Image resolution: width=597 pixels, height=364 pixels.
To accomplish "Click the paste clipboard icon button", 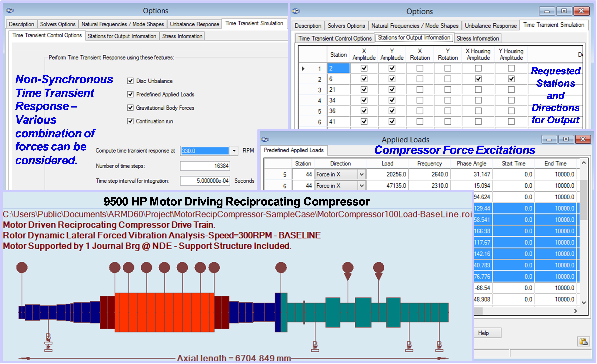I will point(583,341).
